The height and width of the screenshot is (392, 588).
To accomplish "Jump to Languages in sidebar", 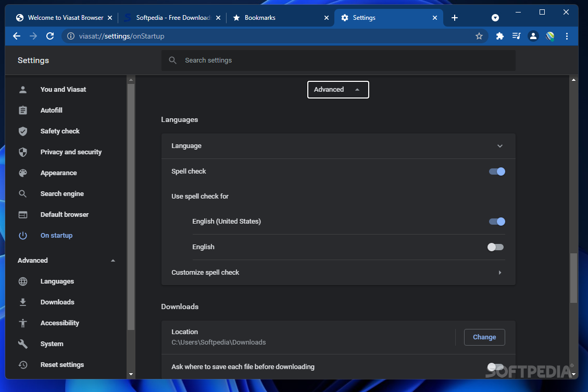I will (x=57, y=281).
